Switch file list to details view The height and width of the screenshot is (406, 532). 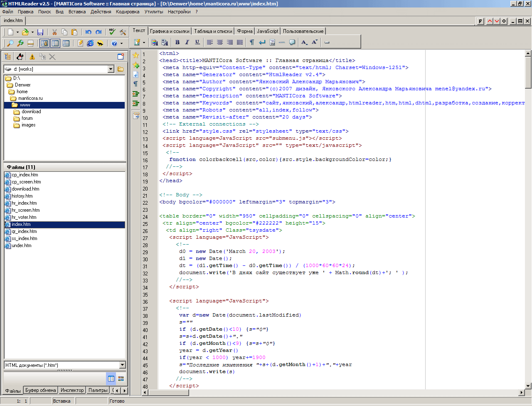(111, 379)
